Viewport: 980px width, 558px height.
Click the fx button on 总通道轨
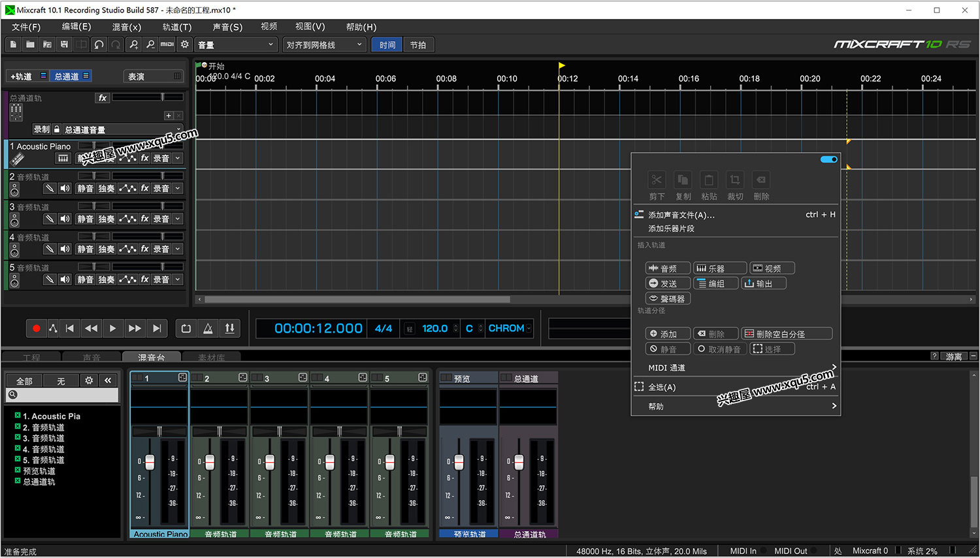(x=103, y=98)
